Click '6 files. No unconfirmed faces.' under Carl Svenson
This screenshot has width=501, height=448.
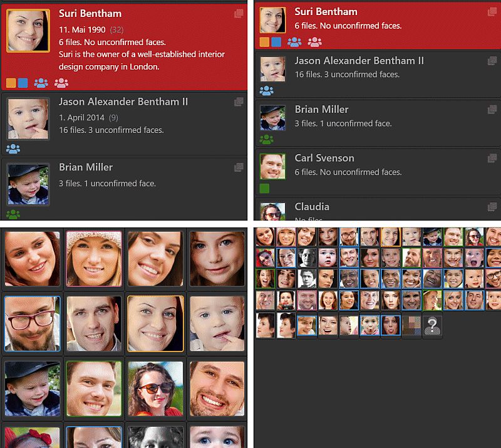(x=348, y=172)
